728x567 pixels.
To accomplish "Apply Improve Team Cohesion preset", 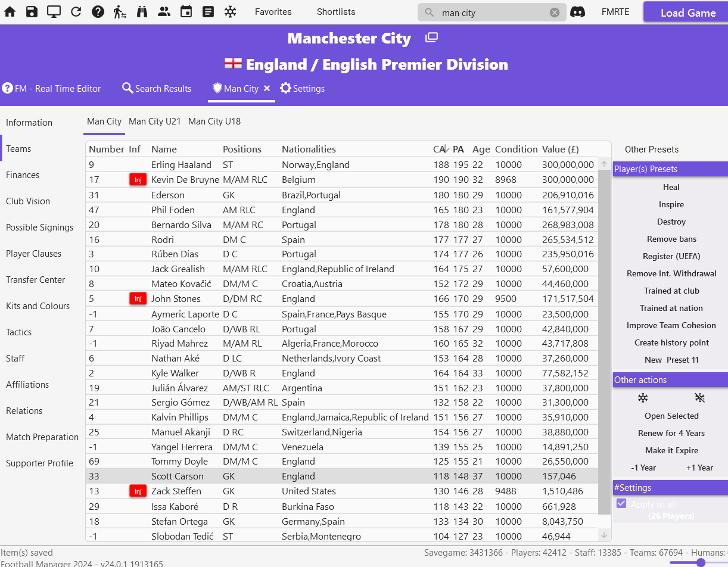I will coord(671,325).
